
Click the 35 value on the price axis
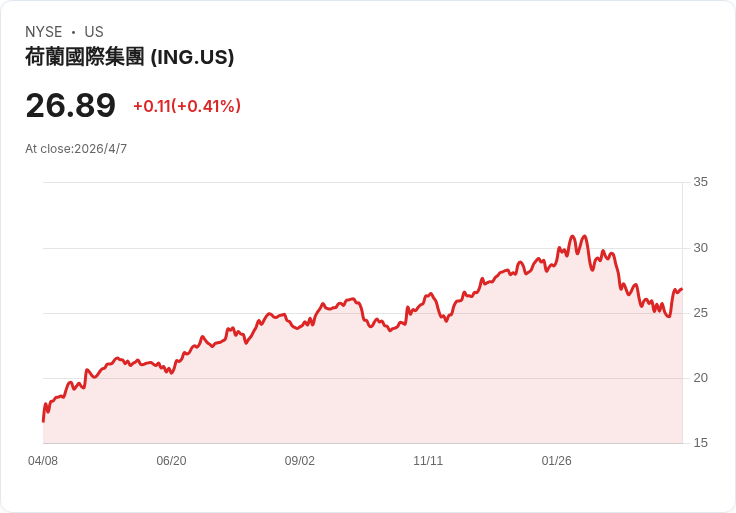pos(700,182)
